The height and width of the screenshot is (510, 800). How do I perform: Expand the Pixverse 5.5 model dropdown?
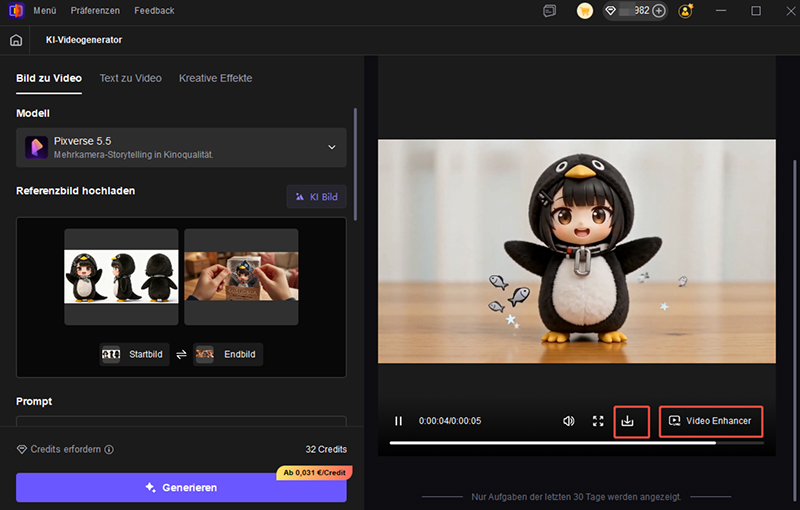tap(332, 148)
